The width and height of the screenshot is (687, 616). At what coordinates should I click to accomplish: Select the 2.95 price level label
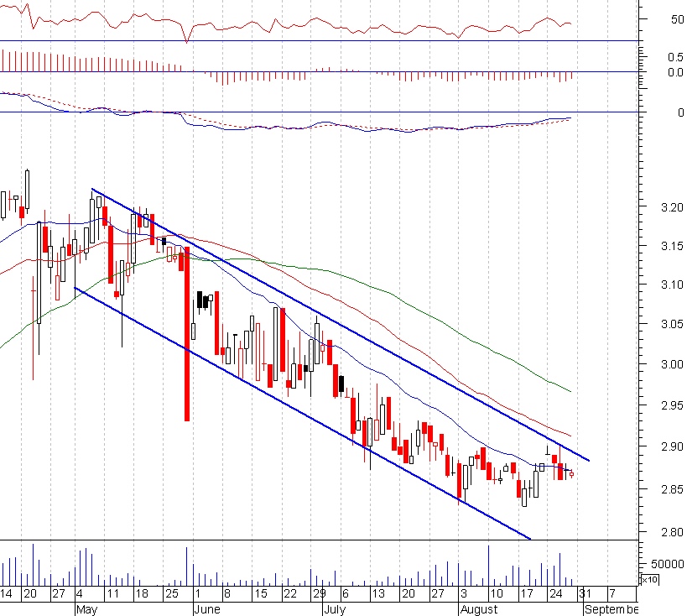tap(672, 405)
